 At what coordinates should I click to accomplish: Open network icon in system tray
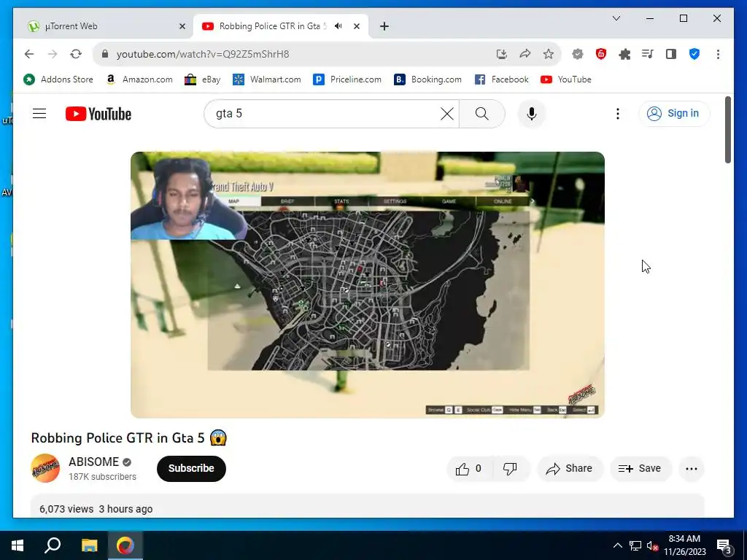[x=635, y=545]
